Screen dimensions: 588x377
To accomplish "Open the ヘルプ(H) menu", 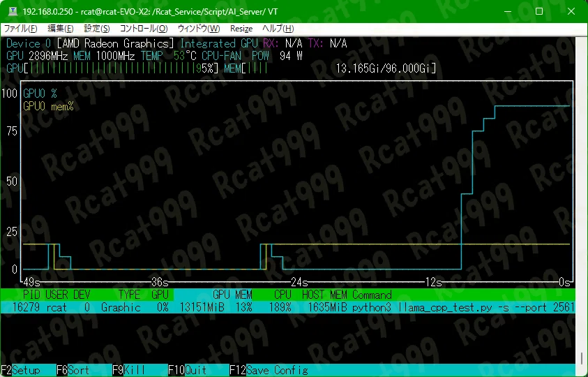I will [278, 29].
